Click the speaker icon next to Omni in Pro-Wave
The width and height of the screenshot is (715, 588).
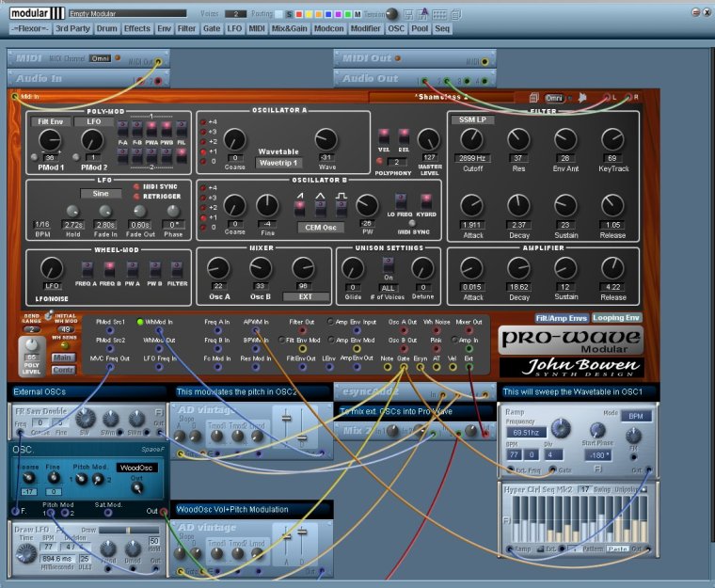click(582, 98)
